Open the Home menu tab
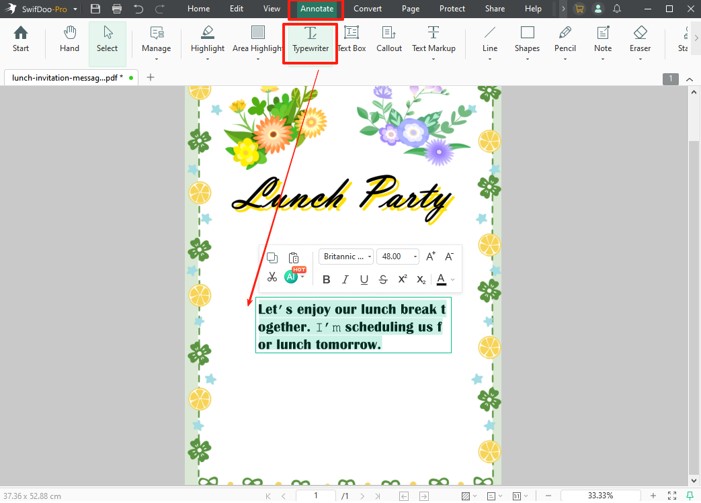Viewport: 701px width, 503px height. point(198,8)
